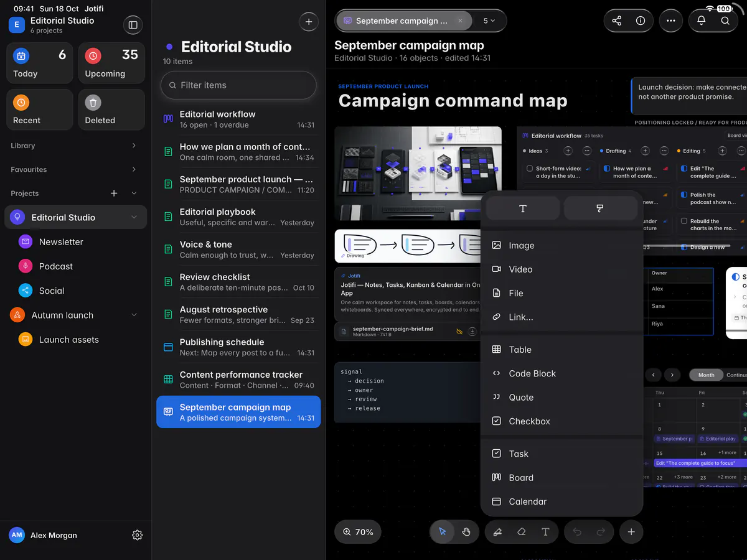Open the Voice & tone note

238,250
